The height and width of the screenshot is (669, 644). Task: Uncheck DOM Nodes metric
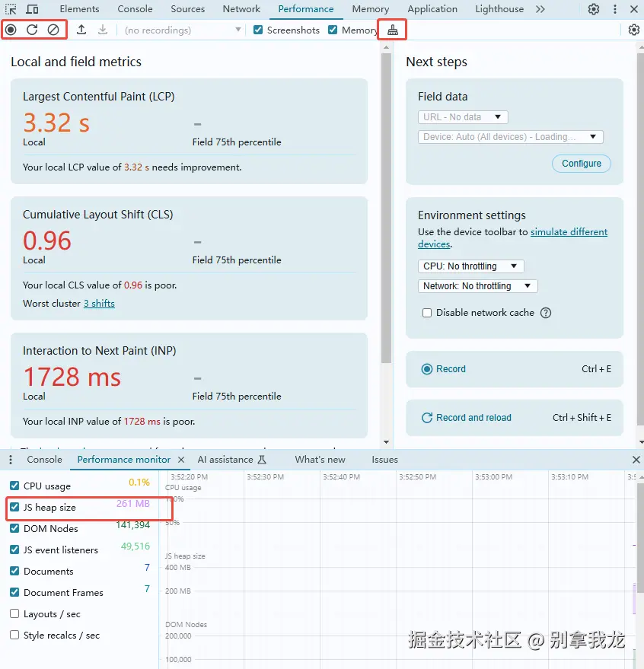pyautogui.click(x=14, y=528)
